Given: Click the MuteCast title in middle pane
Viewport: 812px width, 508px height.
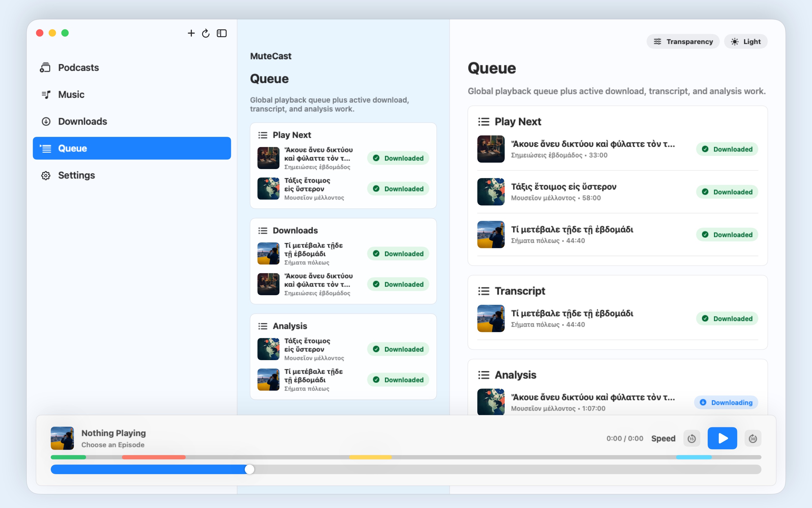Looking at the screenshot, I should coord(270,56).
